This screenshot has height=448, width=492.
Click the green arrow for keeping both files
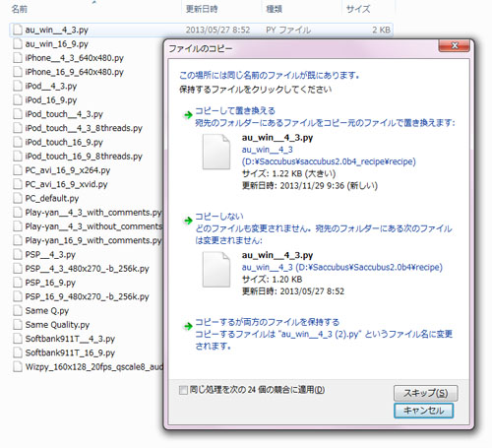click(188, 326)
